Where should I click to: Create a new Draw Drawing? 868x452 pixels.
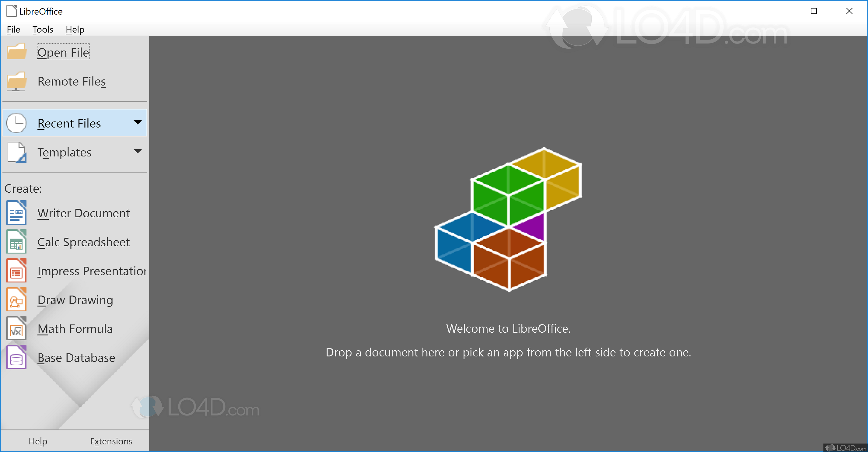click(75, 300)
